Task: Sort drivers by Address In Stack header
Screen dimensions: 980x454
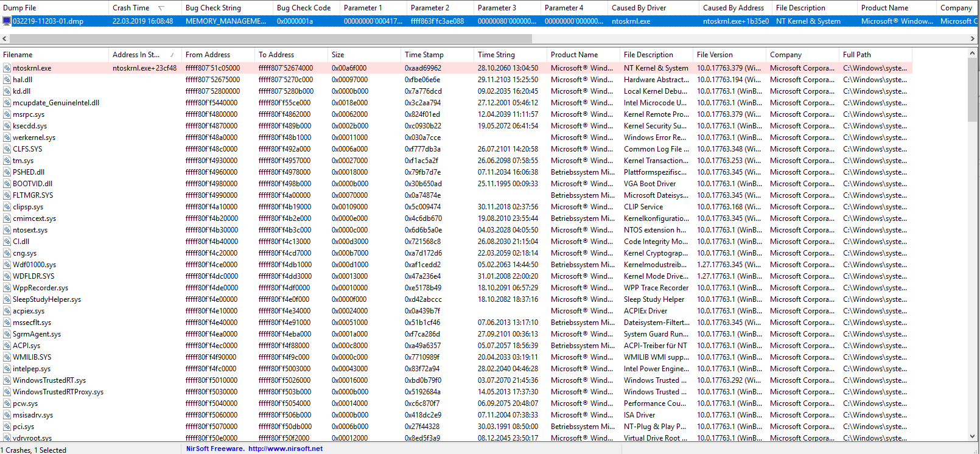Action: [x=145, y=55]
